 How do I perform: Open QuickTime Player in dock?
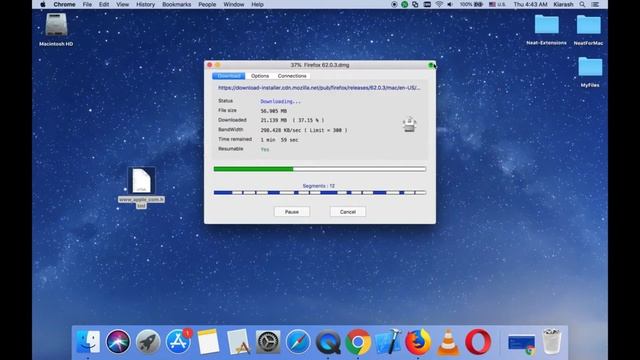[x=328, y=342]
